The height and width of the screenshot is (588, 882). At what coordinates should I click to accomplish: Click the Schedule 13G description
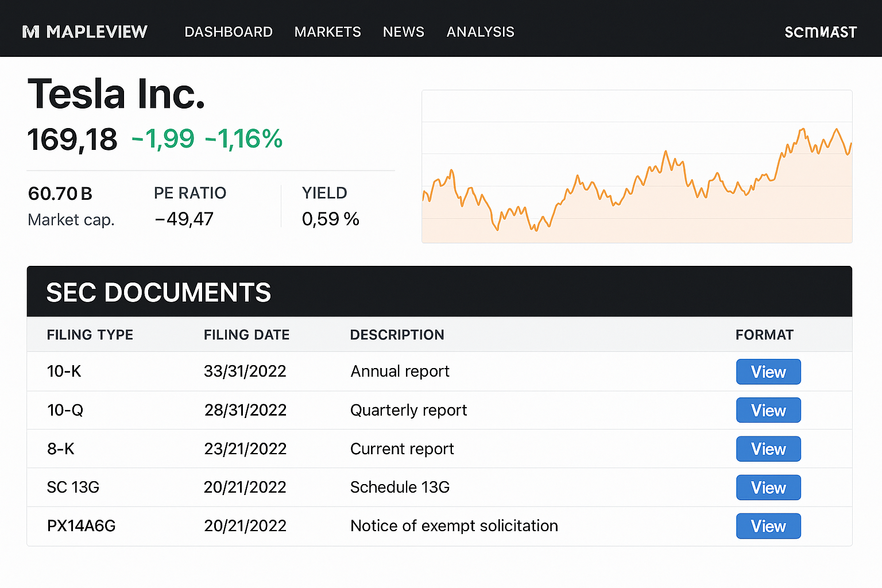coord(400,488)
